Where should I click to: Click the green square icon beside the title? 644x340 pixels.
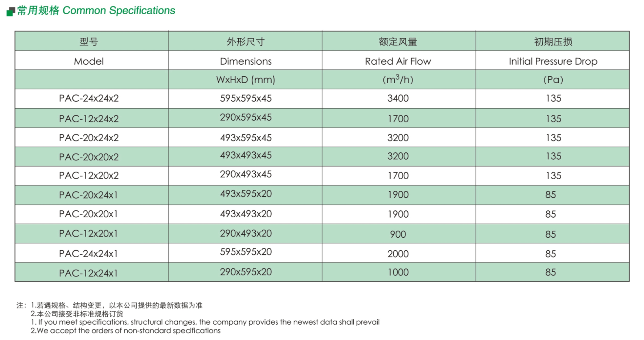[x=11, y=12]
